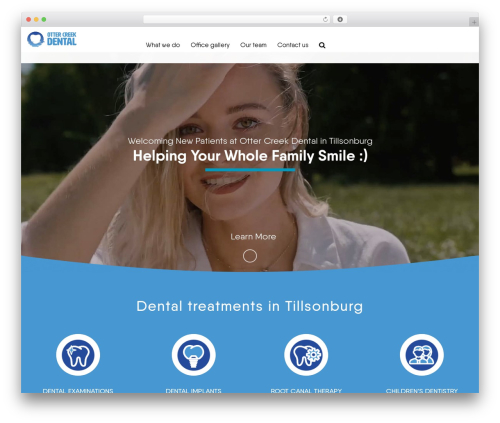Image resolution: width=500 pixels, height=423 pixels.
Task: Open a new browser tab with plus
Action: 474,22
